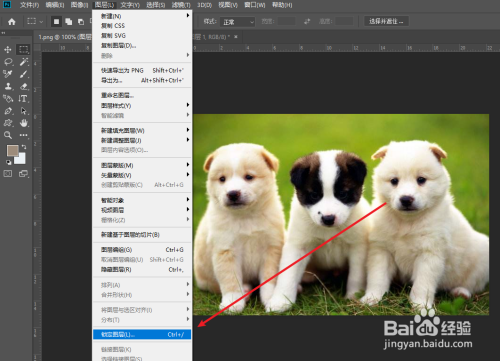The image size is (500, 361).
Task: Select the Zoom magnifier tool
Action: 8,135
